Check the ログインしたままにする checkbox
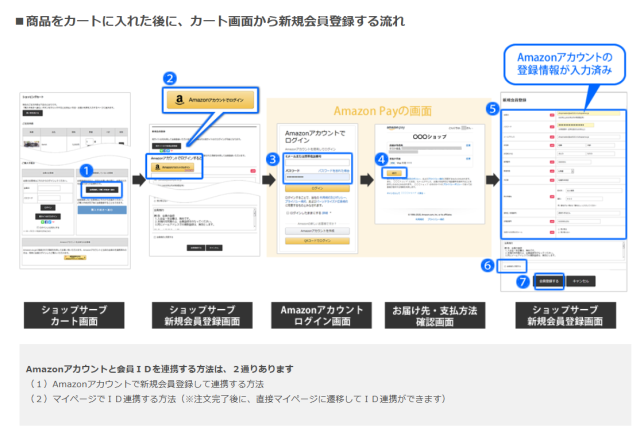Image resolution: width=640 pixels, height=432 pixels. tap(287, 213)
